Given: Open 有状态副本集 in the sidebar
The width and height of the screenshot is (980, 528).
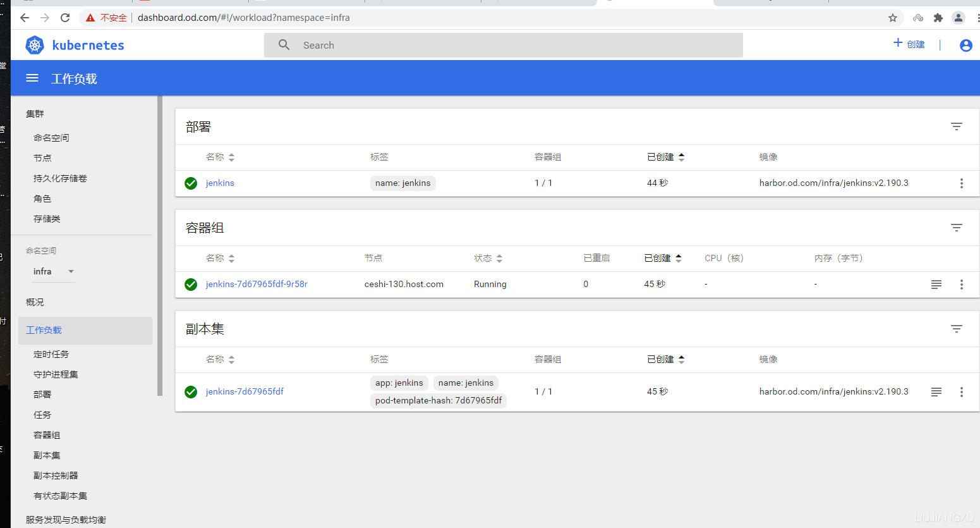Looking at the screenshot, I should 60,496.
